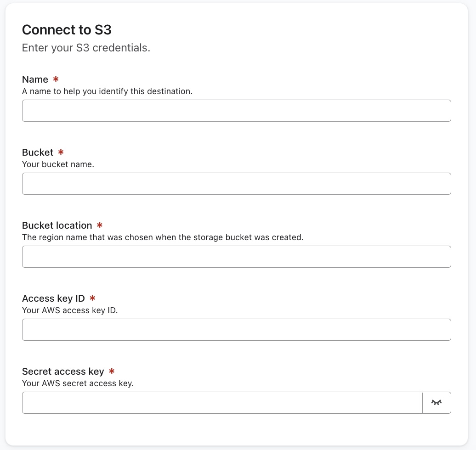Click the required asterisk next to Bucket

click(x=61, y=152)
